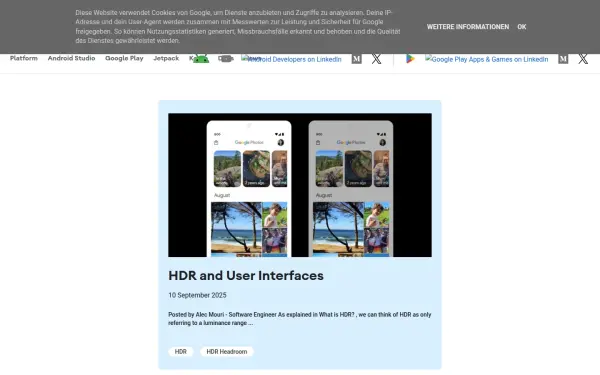Open the Platform nav item
Screen dimensions: 600x375
(x=24, y=58)
